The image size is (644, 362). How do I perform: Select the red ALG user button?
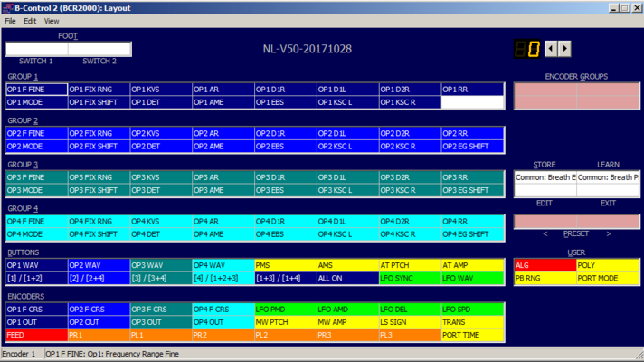(545, 265)
